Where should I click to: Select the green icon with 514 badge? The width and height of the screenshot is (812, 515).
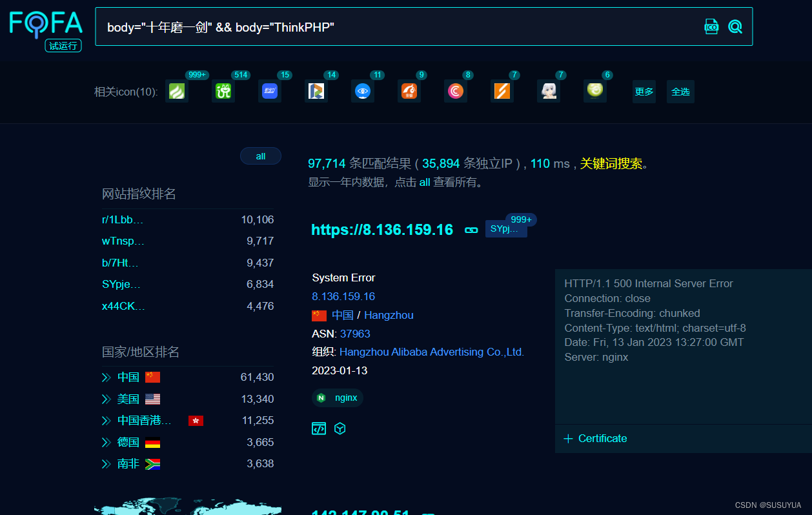[223, 91]
